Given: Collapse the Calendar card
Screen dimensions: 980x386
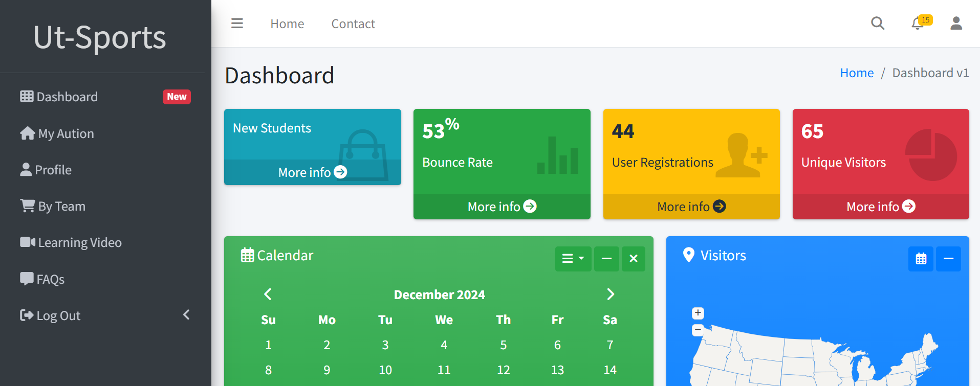Looking at the screenshot, I should [x=606, y=259].
